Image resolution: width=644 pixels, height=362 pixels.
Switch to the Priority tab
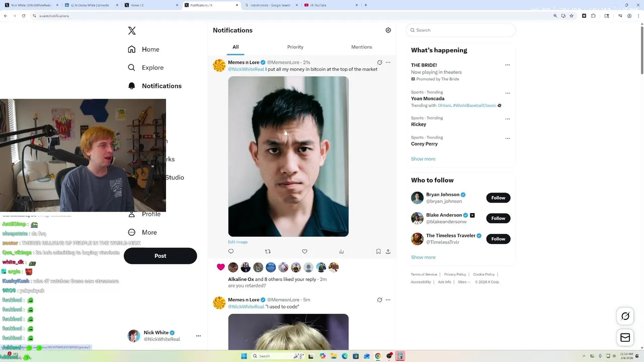(295, 47)
